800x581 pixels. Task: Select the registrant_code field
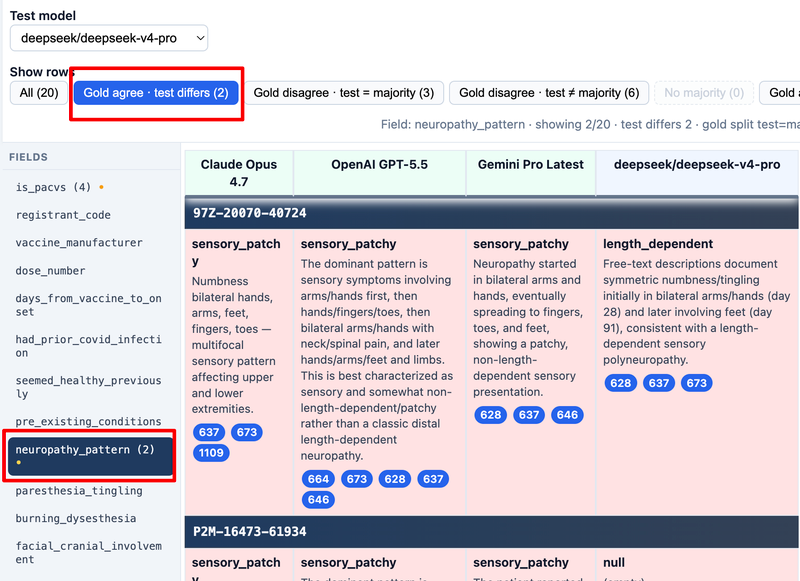63,215
